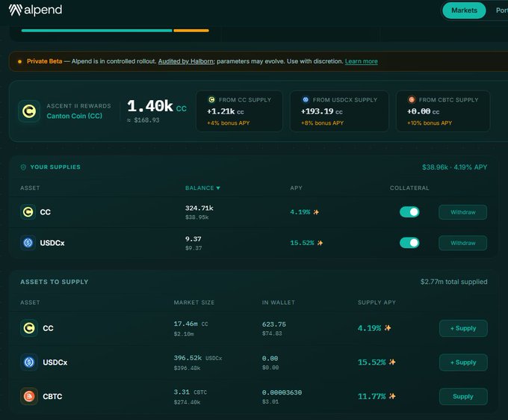Click the 623.75 in wallet value
The height and width of the screenshot is (420, 508).
274,324
